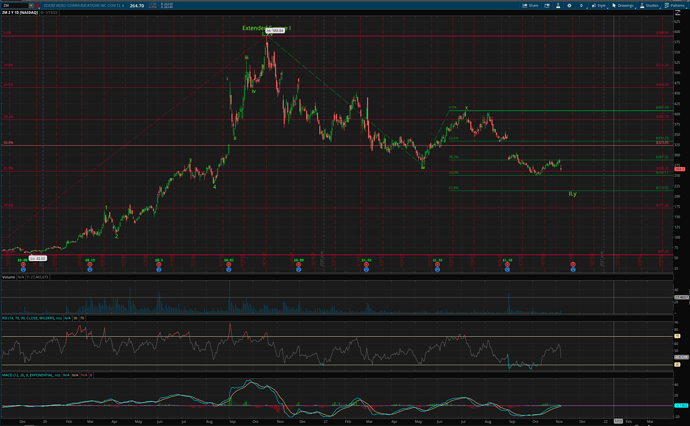Open the Style menu
This screenshot has height=426, width=690.
(x=598, y=5)
